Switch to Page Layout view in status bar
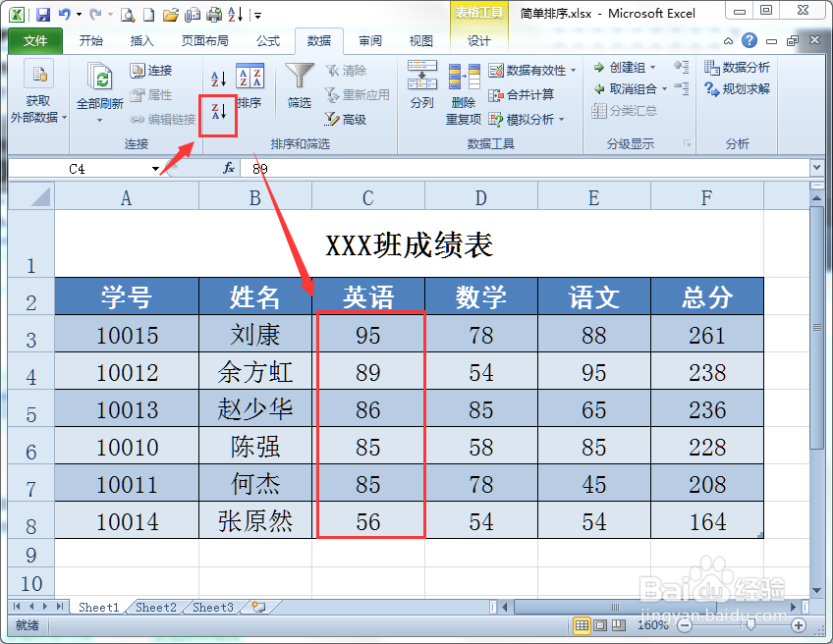The image size is (833, 644). [x=600, y=625]
